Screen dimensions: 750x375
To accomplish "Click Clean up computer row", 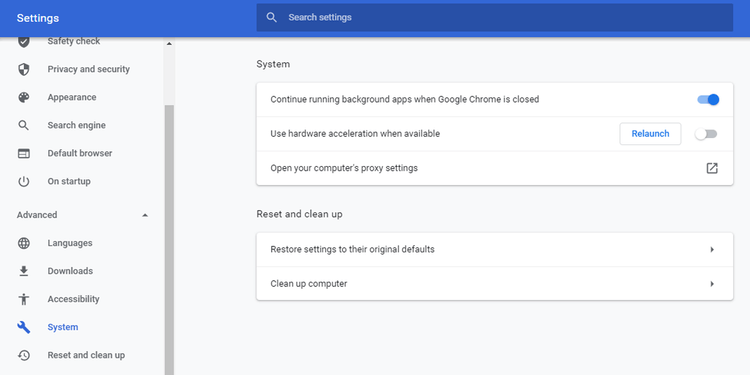I will pyautogui.click(x=495, y=284).
